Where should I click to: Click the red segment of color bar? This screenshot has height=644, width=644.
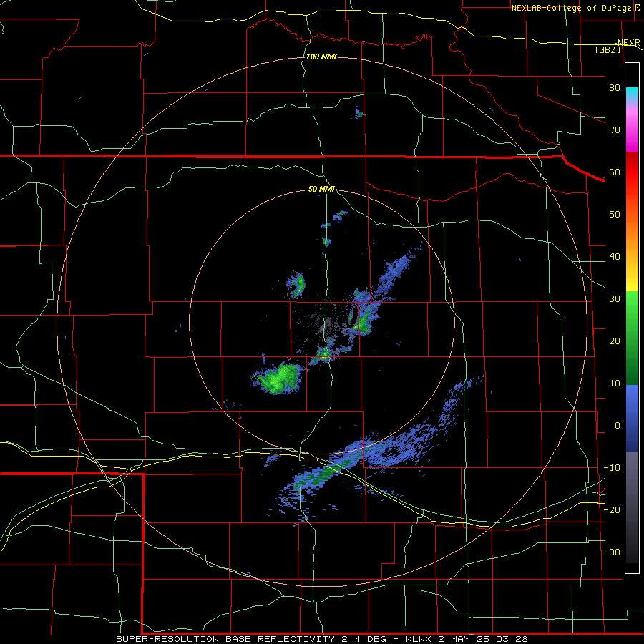click(x=632, y=172)
